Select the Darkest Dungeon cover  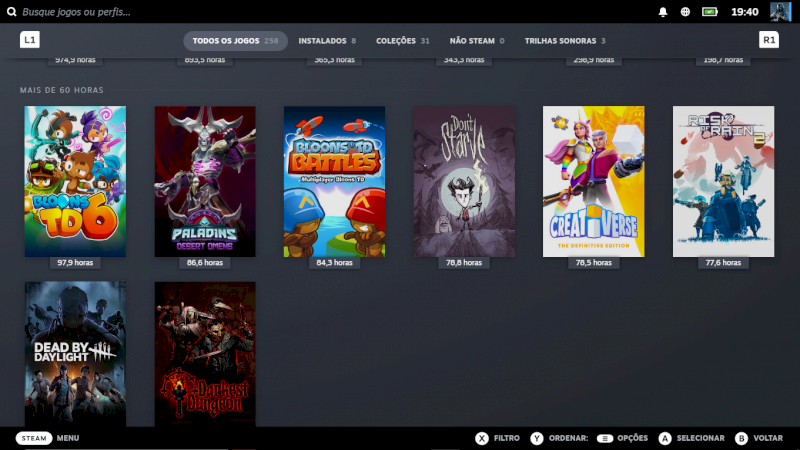(205, 354)
